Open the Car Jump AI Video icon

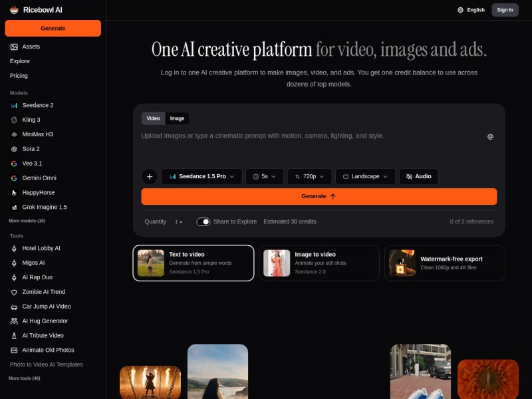tap(14, 307)
